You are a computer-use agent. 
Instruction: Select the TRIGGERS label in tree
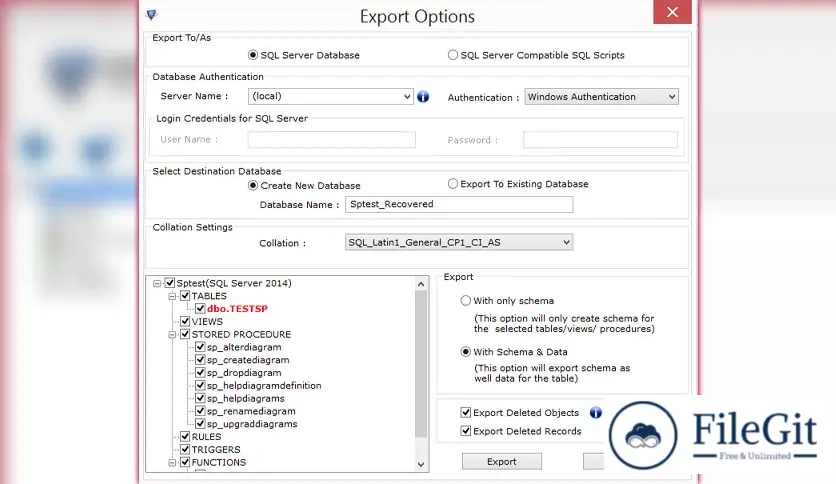click(x=216, y=449)
